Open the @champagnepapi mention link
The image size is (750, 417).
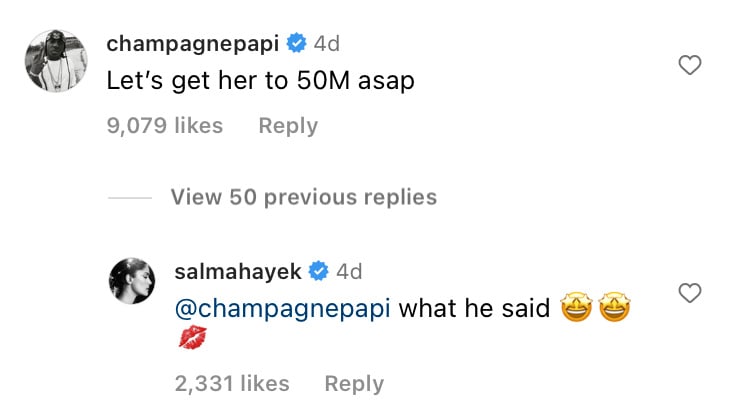tap(282, 308)
